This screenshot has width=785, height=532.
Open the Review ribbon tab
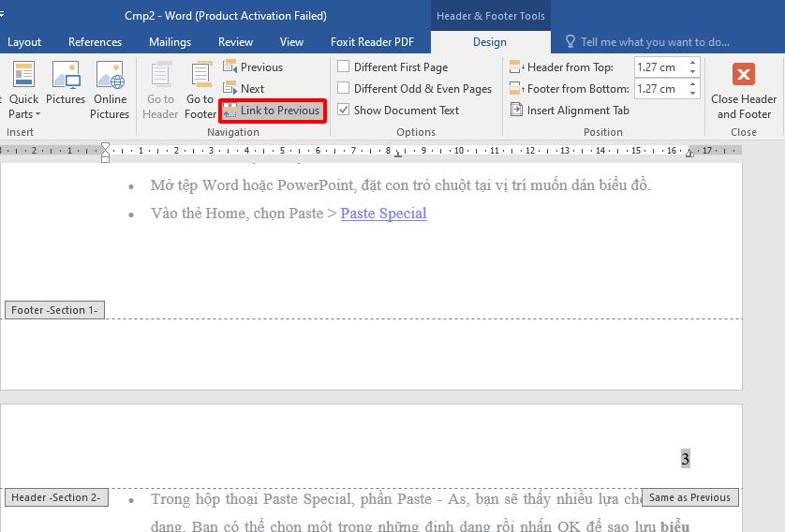click(235, 42)
